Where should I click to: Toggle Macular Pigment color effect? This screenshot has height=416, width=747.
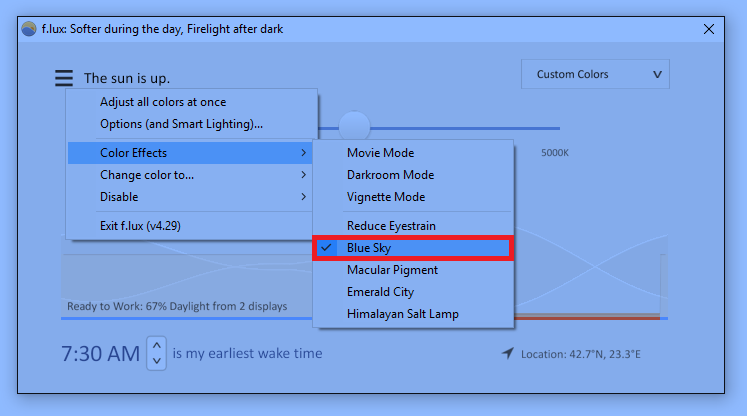[x=413, y=270]
